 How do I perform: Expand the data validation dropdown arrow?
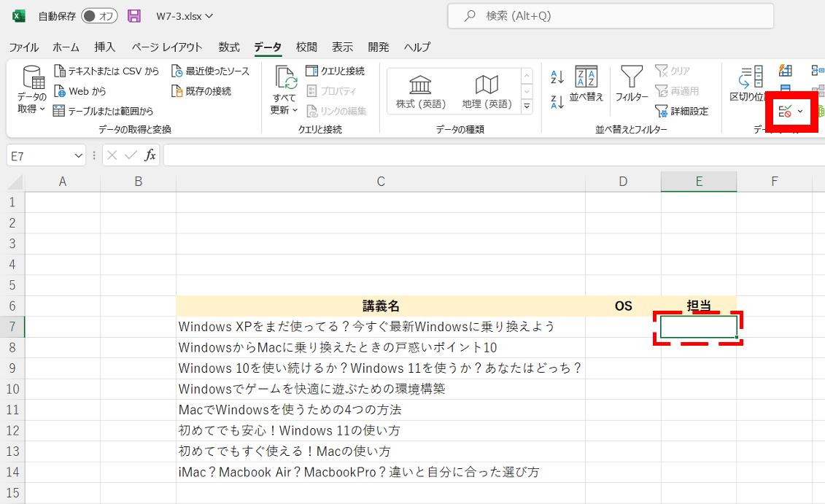tap(800, 111)
